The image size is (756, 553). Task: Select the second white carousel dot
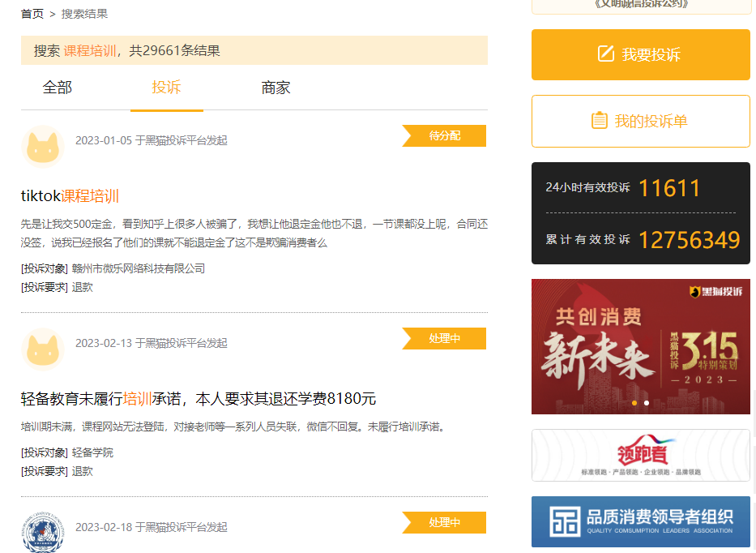(647, 403)
